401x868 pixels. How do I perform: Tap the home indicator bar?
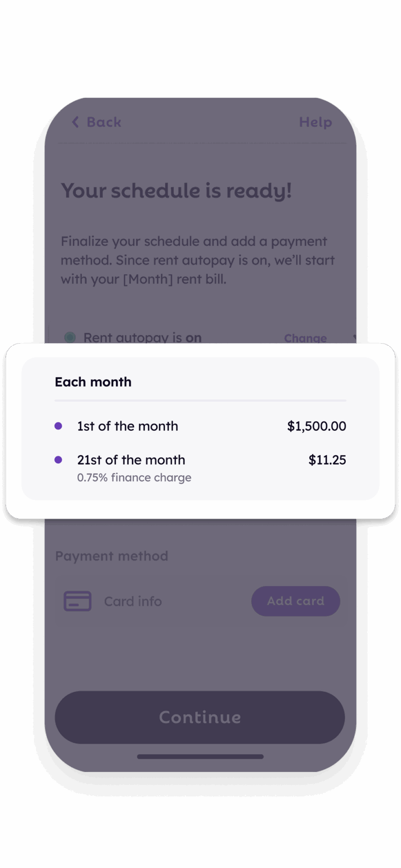coord(200,756)
